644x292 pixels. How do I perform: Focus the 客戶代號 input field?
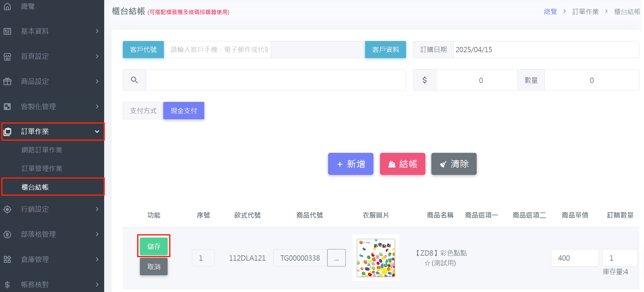tap(218, 50)
